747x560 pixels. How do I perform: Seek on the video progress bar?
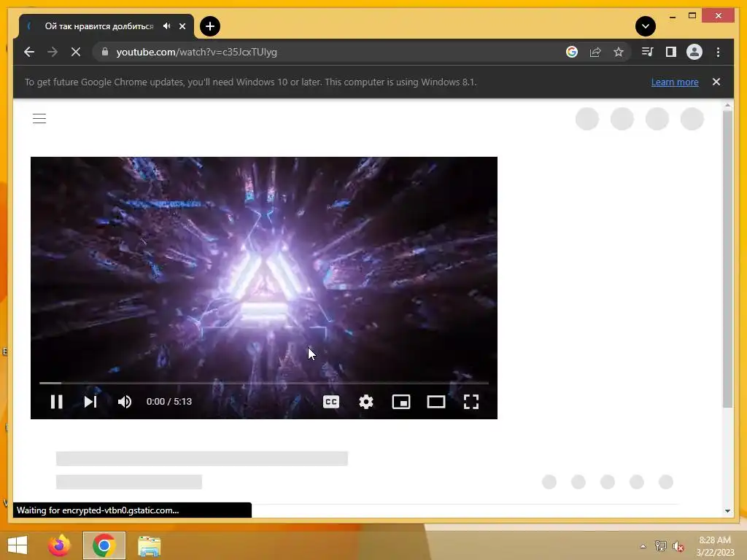(x=264, y=383)
